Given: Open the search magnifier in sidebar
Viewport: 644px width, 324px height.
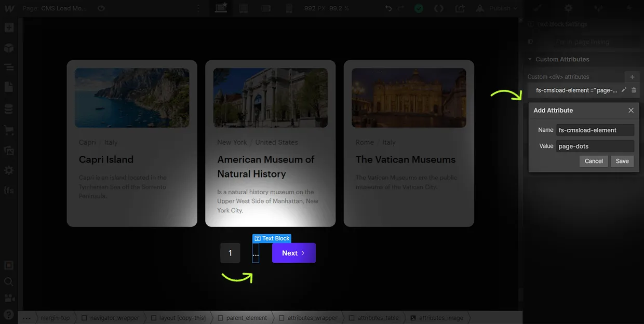Looking at the screenshot, I should click(x=9, y=281).
